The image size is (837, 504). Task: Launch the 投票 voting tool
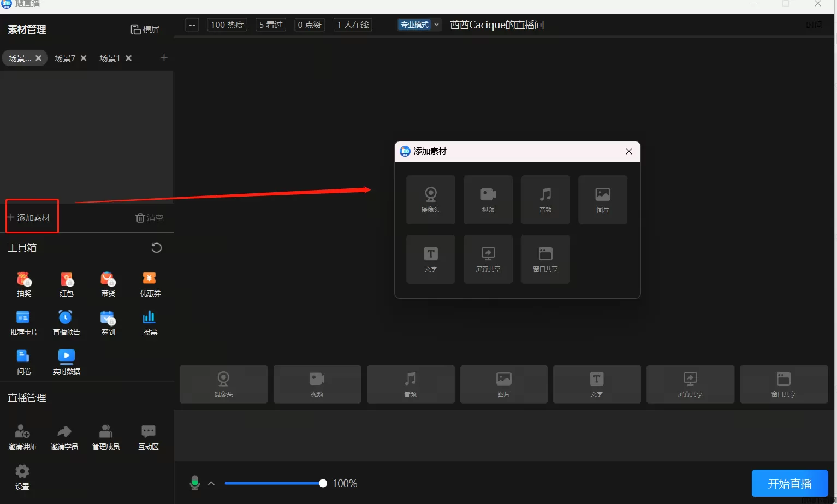point(150,323)
